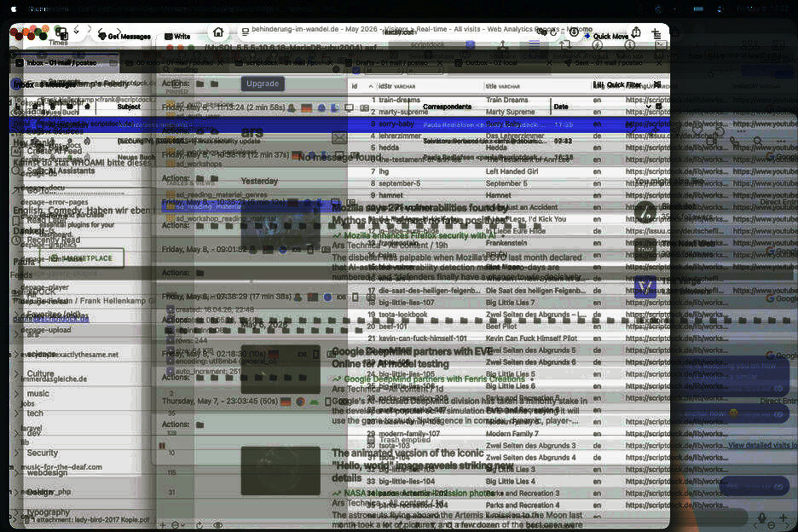This screenshot has width=798, height=532.
Task: Go to the browser home icon
Action: (218, 32)
